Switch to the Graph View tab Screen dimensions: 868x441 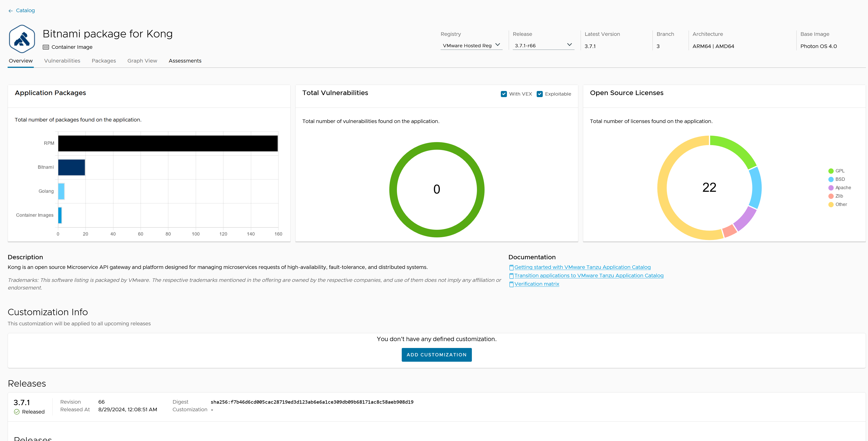click(142, 61)
